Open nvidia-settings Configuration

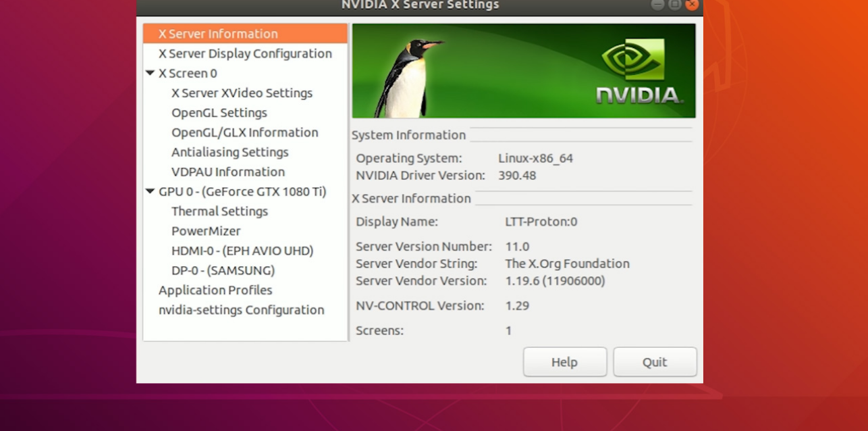coord(241,309)
